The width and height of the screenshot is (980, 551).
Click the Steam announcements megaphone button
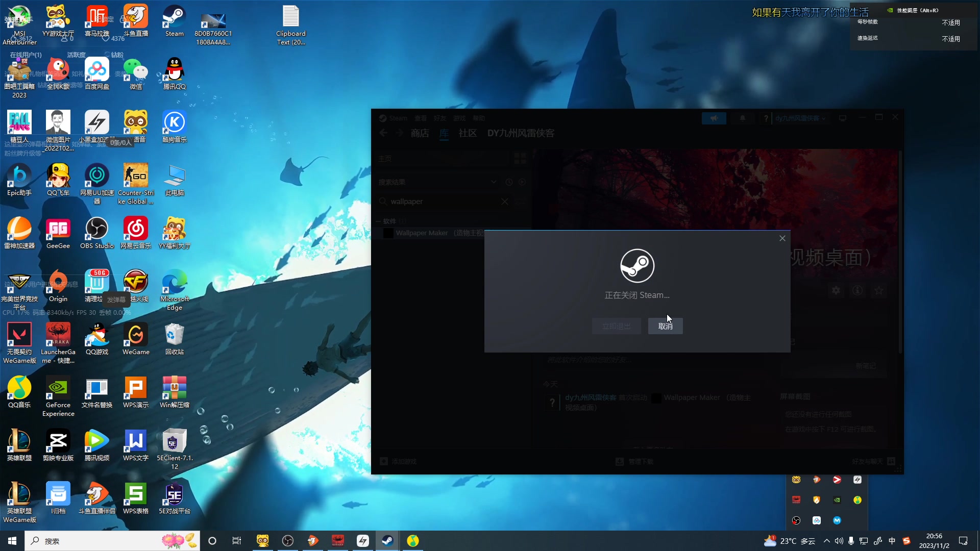tap(714, 118)
